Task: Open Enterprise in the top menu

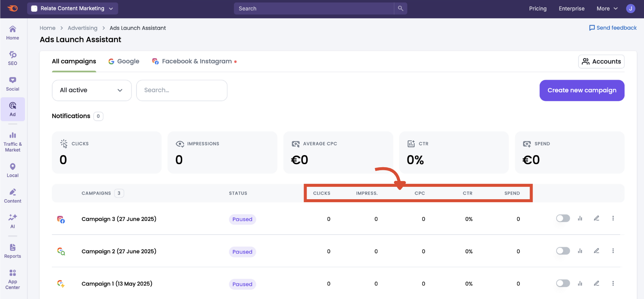Action: pos(572,8)
